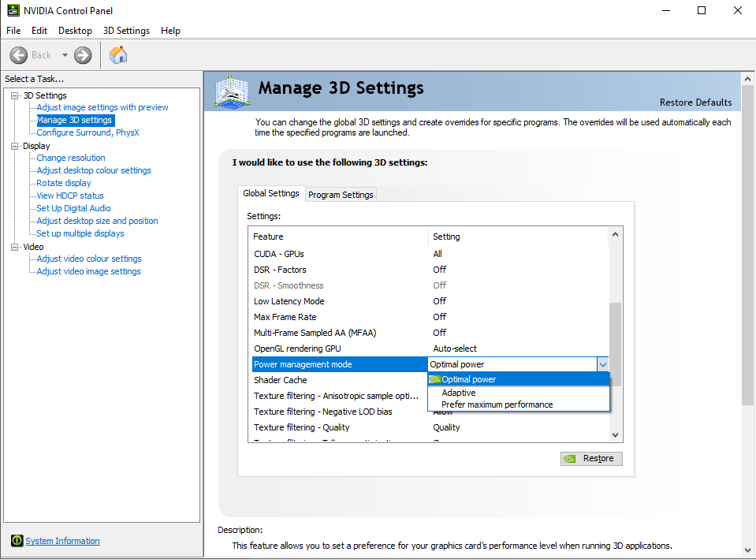Screen dimensions: 756x559
Task: Click the Back arrow icon
Action: click(19, 55)
